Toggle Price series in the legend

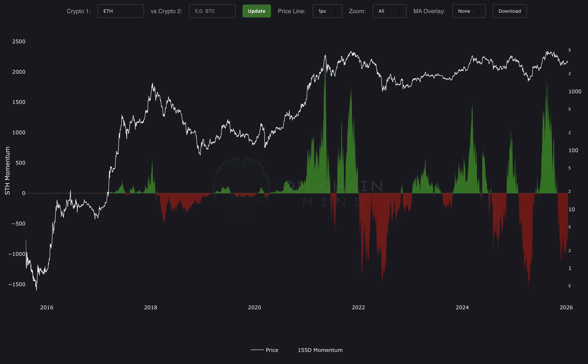tap(272, 350)
